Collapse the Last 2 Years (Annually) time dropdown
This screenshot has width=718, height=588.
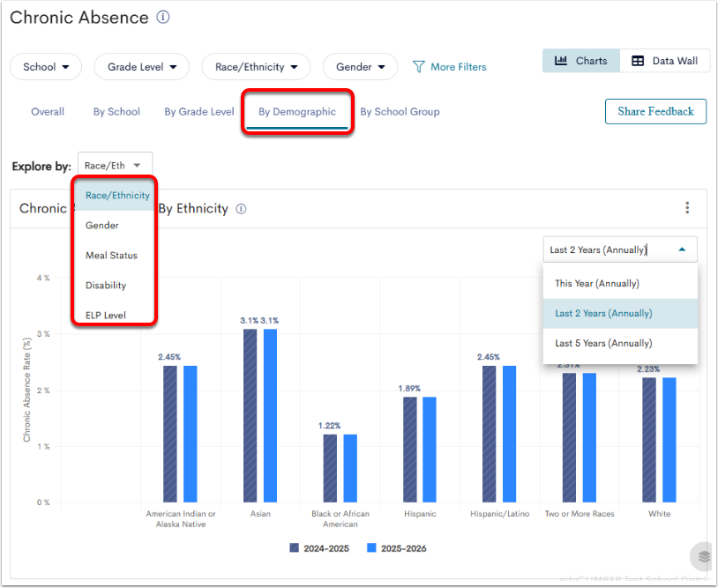pyautogui.click(x=620, y=249)
